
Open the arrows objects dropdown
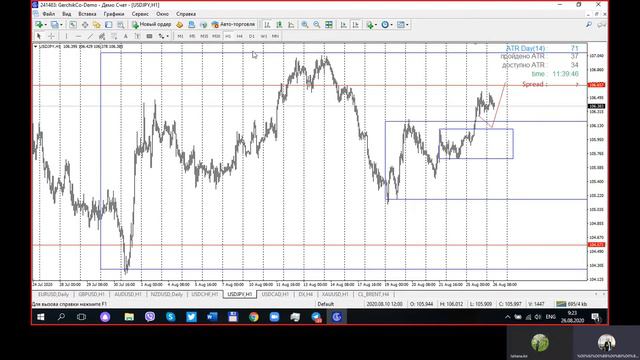pyautogui.click(x=163, y=36)
